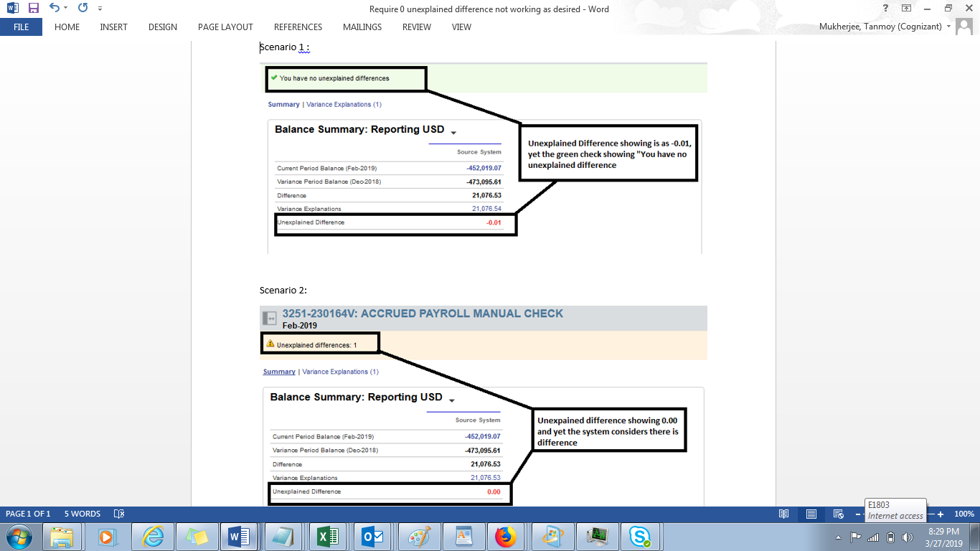The height and width of the screenshot is (551, 980).
Task: Open the Windows Start menu
Action: tap(18, 536)
